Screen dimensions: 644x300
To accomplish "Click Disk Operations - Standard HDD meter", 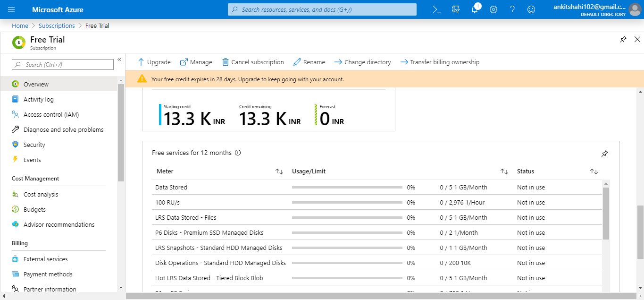I will pos(220,263).
